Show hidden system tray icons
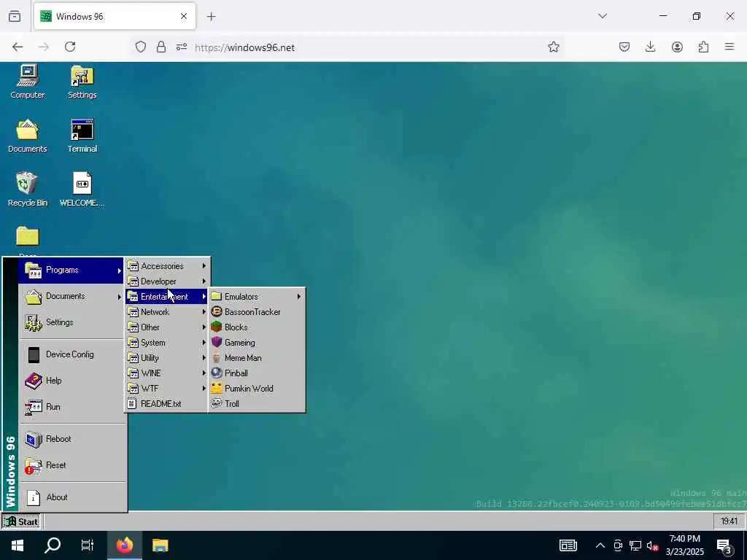 coord(600,545)
